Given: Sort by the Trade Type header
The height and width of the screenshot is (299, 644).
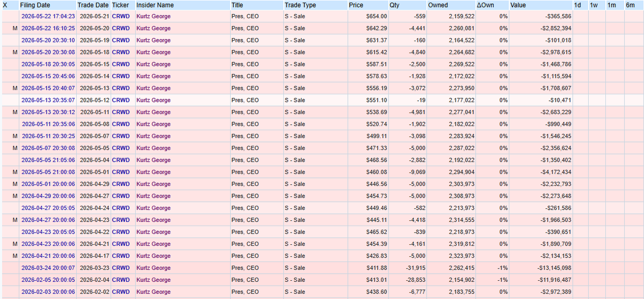Looking at the screenshot, I should 300,5.
